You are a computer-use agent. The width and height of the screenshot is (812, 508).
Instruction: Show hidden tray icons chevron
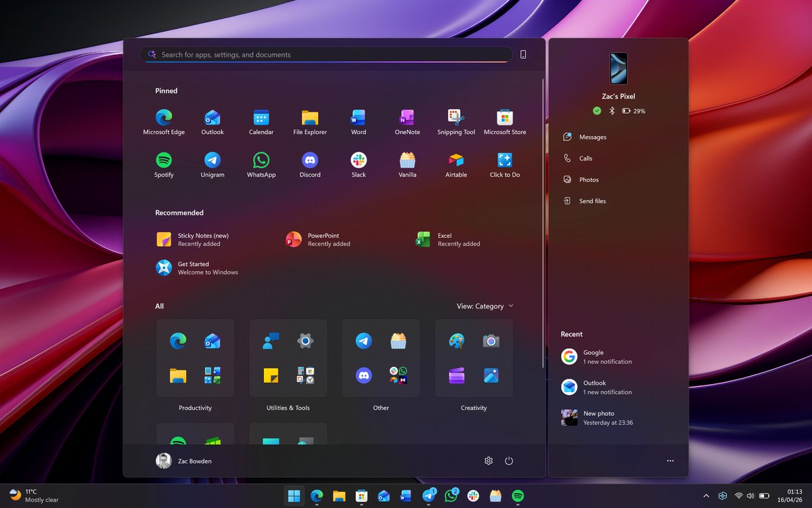pos(706,496)
